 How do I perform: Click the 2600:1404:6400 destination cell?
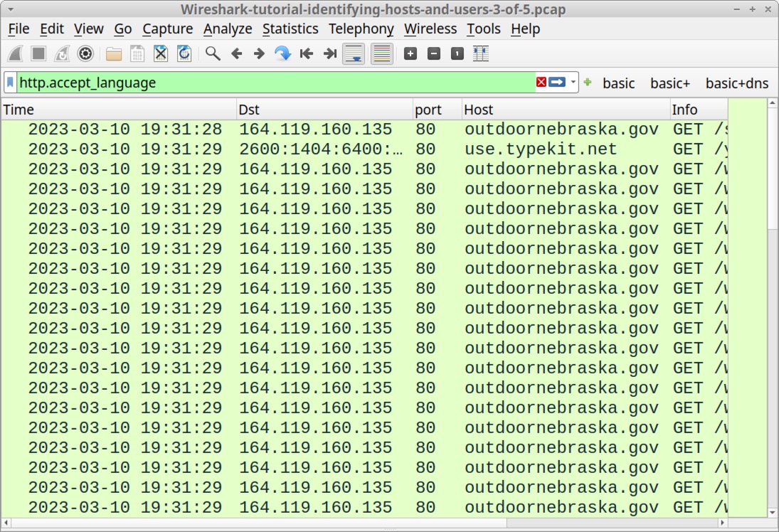[x=321, y=149]
